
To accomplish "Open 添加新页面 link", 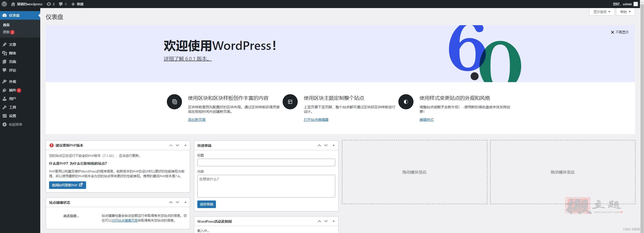I will [x=197, y=120].
